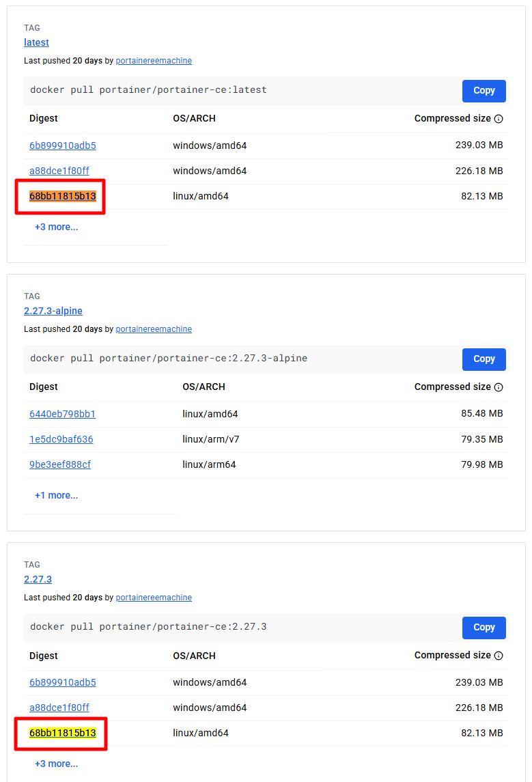Open digest 6b899910adb5 in latest section
Screen dimensions: 532x782
pyautogui.click(x=62, y=145)
